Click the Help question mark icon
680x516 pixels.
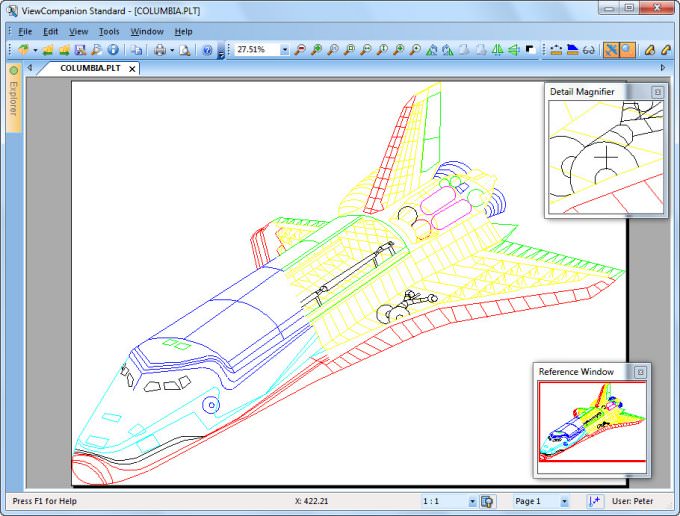pyautogui.click(x=207, y=50)
